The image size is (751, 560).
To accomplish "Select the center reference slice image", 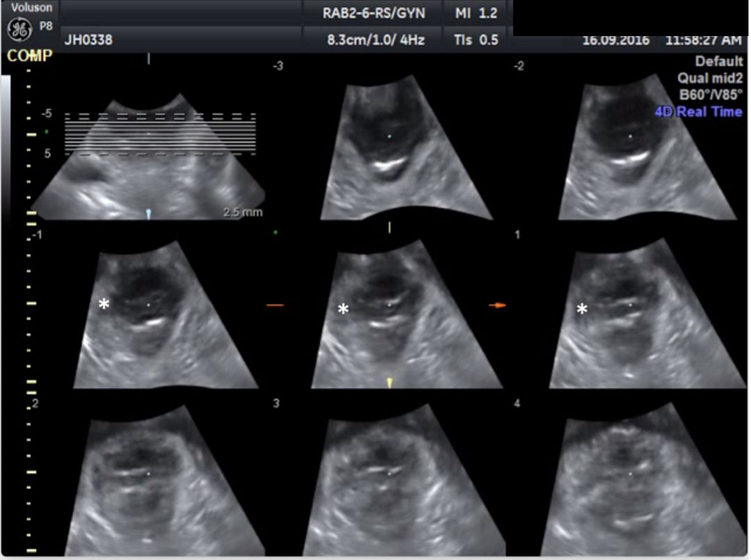I will pos(407,314).
